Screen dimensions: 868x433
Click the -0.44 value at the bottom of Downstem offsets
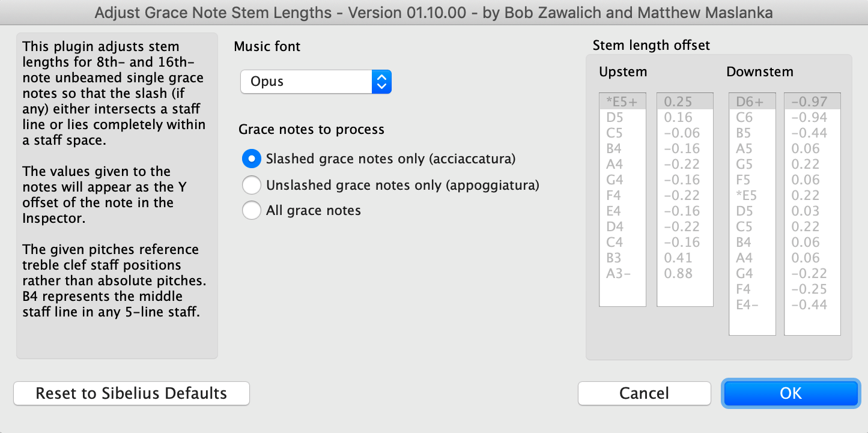[812, 304]
